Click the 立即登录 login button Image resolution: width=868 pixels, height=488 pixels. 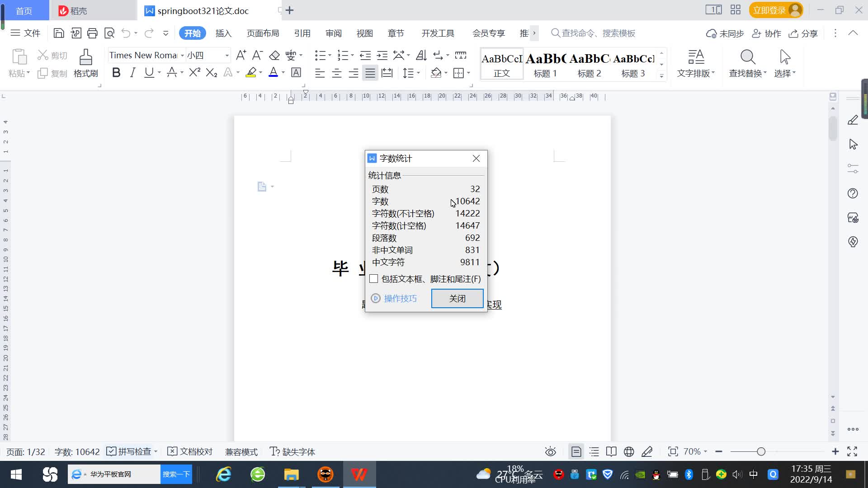pos(776,10)
